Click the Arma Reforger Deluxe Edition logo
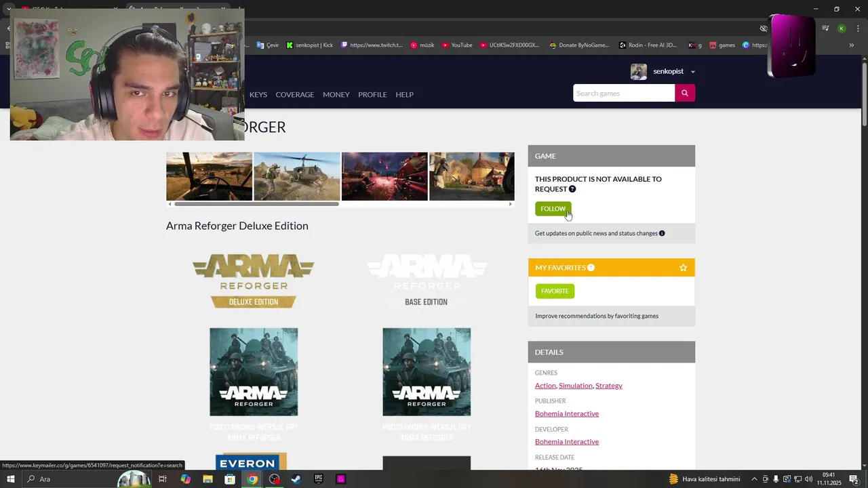Viewport: 868px width, 488px height. tap(254, 281)
